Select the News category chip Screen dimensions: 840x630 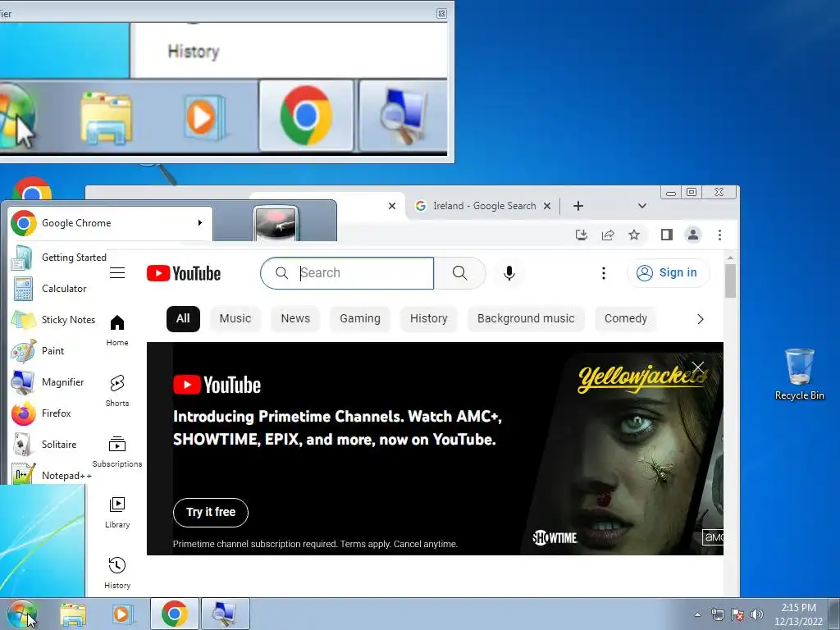point(295,319)
